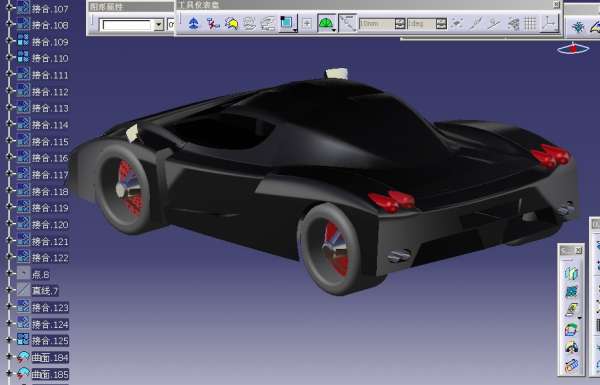Expand the 接合.113 tree node
The image size is (600, 385).
(9, 107)
